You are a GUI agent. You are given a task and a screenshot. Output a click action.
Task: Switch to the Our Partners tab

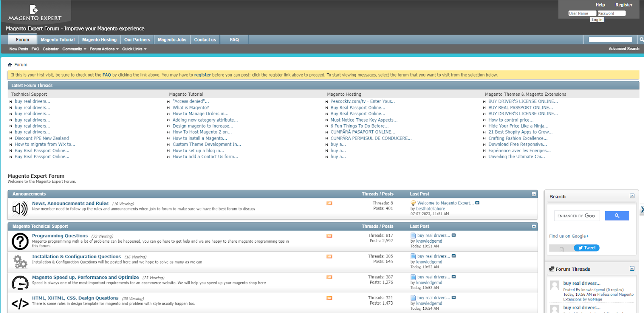(x=137, y=39)
